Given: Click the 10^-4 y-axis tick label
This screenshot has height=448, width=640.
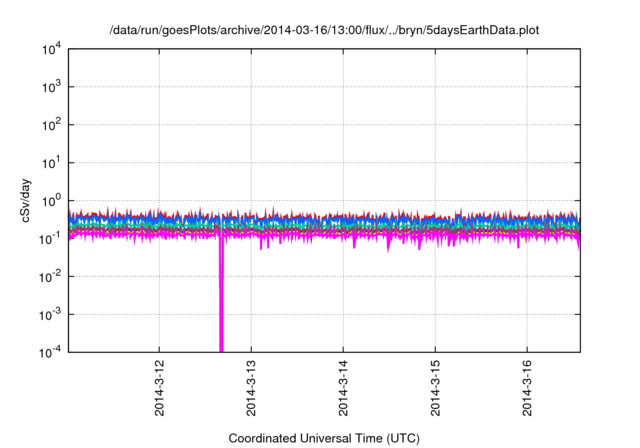Looking at the screenshot, I should (x=50, y=352).
